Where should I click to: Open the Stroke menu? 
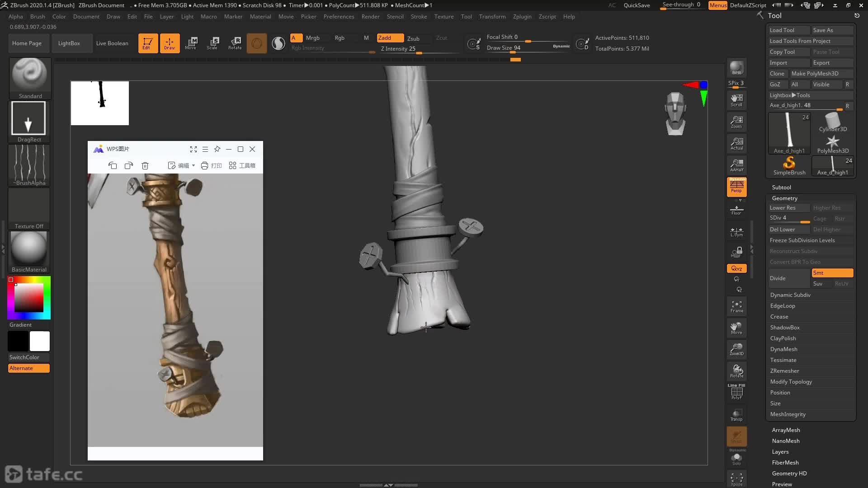[419, 17]
